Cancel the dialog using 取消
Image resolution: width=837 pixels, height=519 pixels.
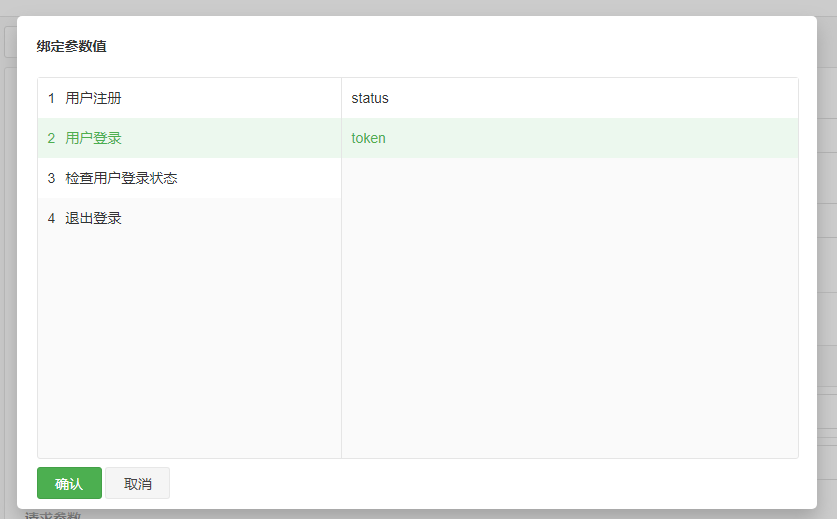point(138,483)
